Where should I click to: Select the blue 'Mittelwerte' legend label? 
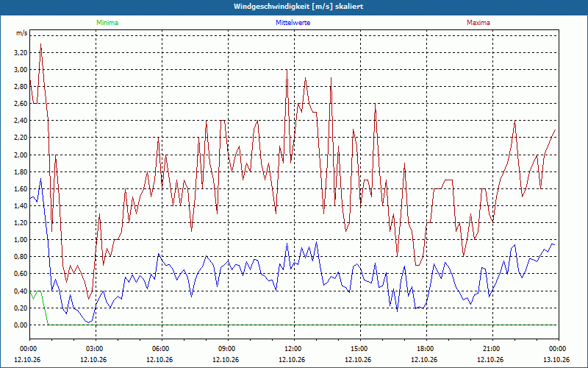(x=293, y=23)
